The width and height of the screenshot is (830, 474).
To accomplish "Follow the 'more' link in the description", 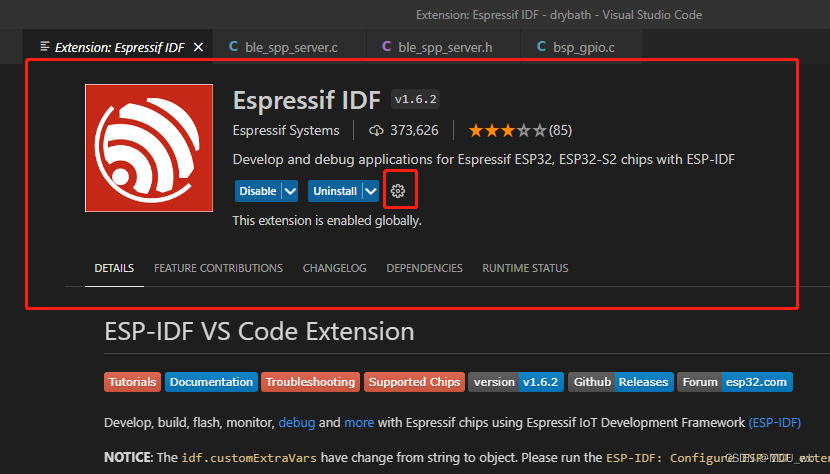I will [359, 423].
